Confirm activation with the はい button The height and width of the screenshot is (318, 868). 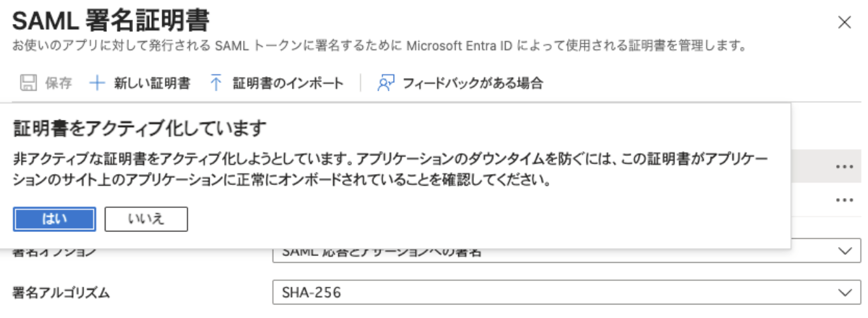[55, 219]
